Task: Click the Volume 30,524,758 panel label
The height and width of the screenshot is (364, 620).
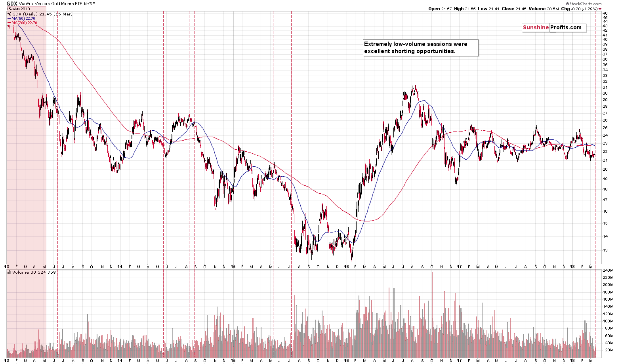Action: [34, 273]
